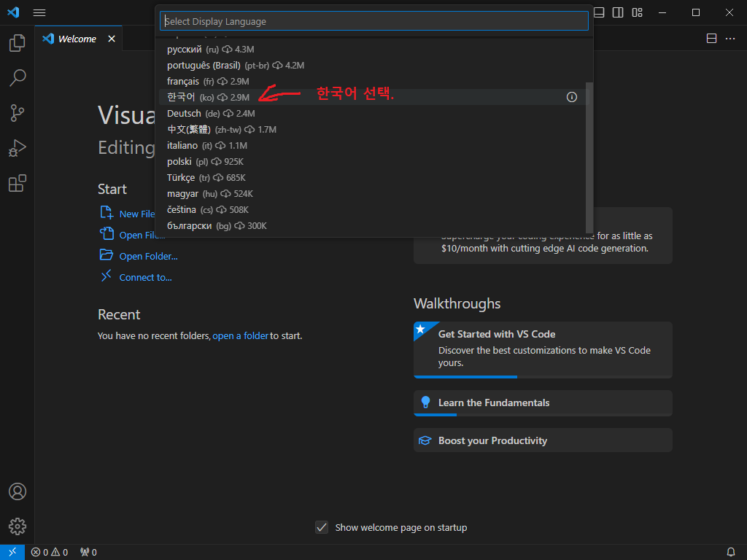Select français (fr) language
This screenshot has width=747, height=560.
pos(374,81)
